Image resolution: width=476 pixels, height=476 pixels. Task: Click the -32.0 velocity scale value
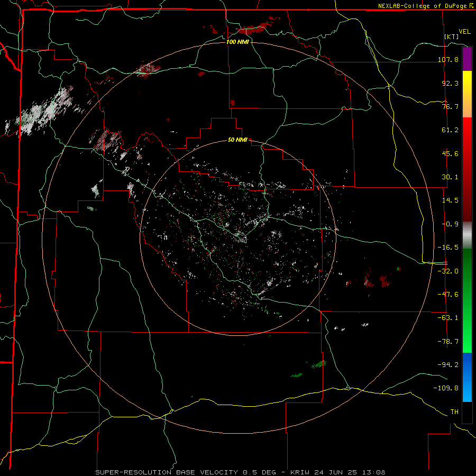point(448,271)
